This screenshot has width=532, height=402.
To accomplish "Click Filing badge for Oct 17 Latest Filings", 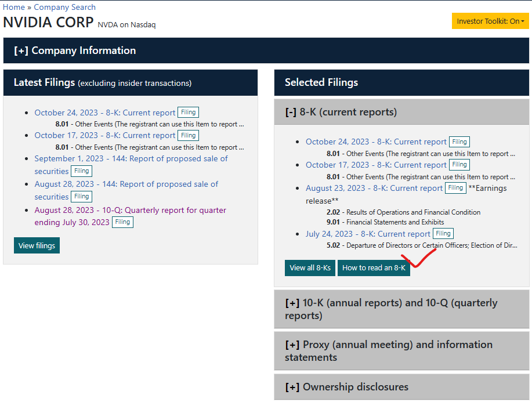I will 189,135.
